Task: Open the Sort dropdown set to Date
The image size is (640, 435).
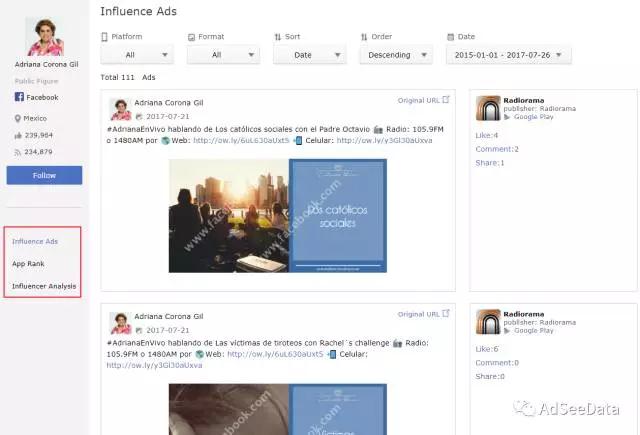Action: click(x=310, y=55)
